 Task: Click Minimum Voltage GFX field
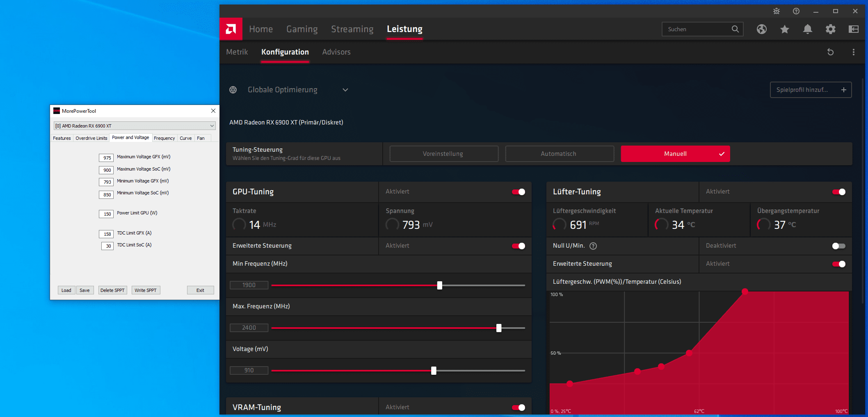106,182
